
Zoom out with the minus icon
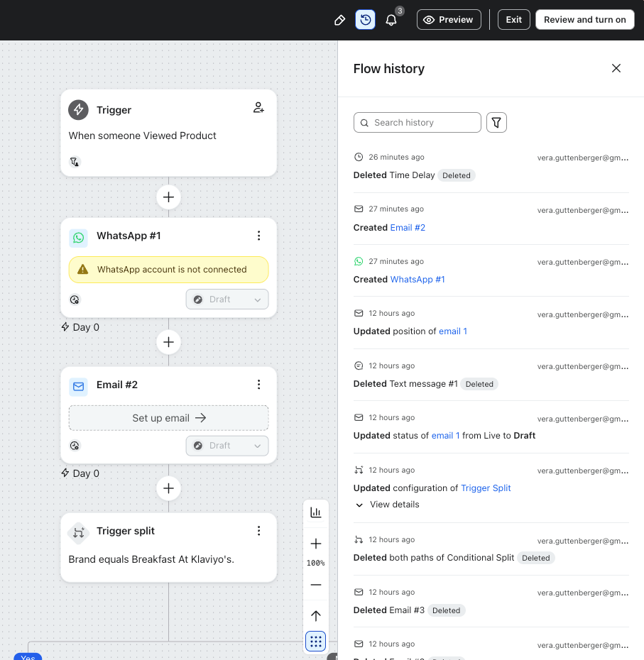coord(316,585)
